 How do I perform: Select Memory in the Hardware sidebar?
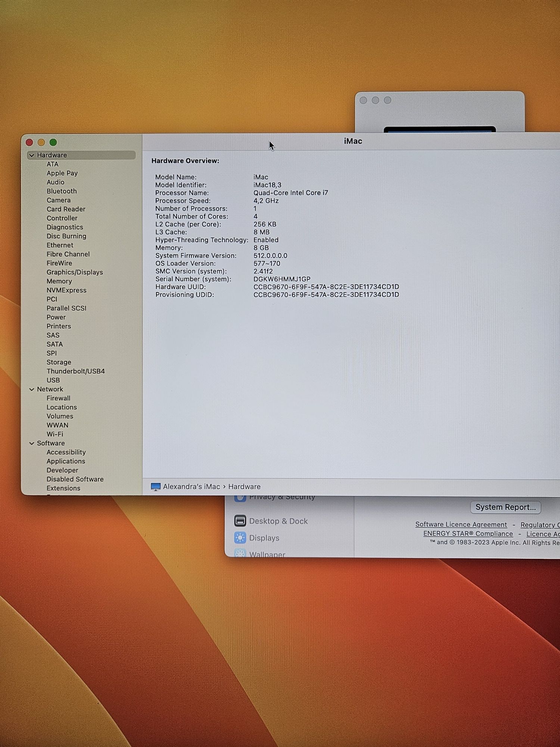click(x=59, y=281)
